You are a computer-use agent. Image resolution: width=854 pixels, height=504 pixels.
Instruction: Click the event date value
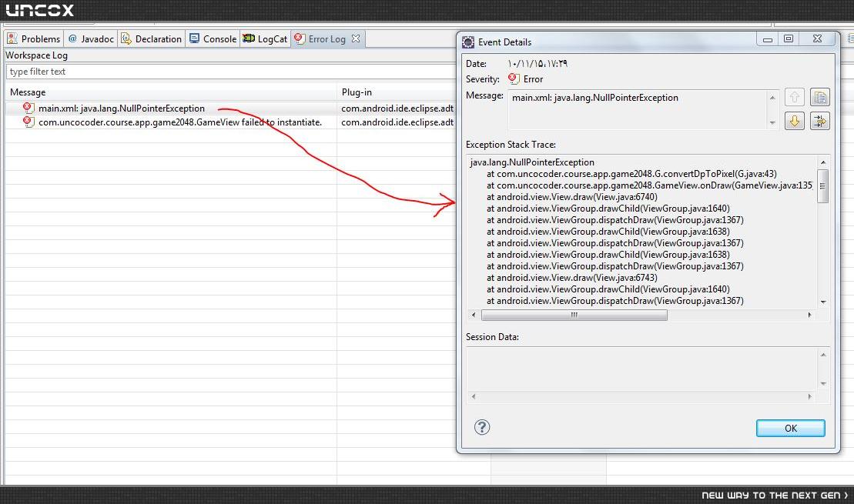pos(538,64)
